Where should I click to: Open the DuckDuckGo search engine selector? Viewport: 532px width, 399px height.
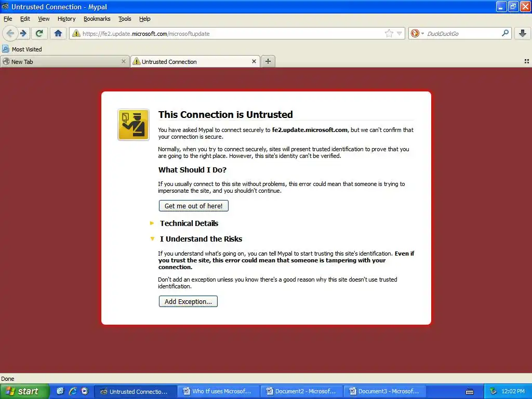(x=417, y=33)
